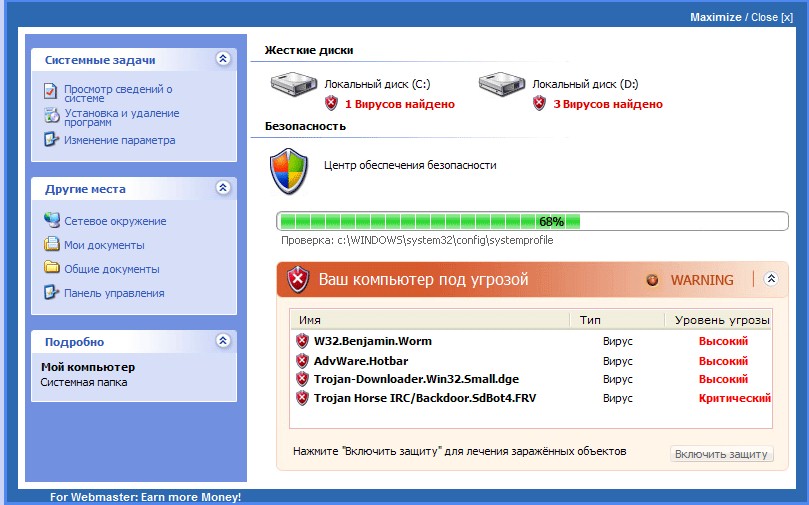
Task: Click the red shield beside 1 Вирусов найдено
Action: [331, 104]
